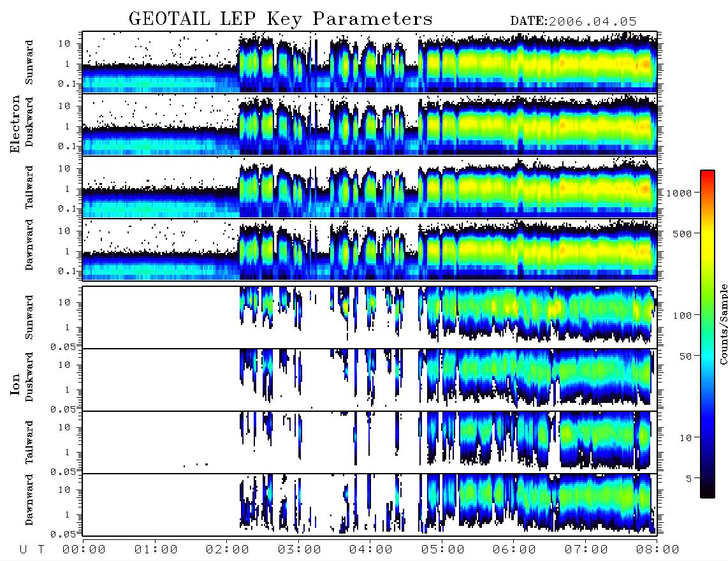Select the 1000 color bar tick label

(680, 193)
